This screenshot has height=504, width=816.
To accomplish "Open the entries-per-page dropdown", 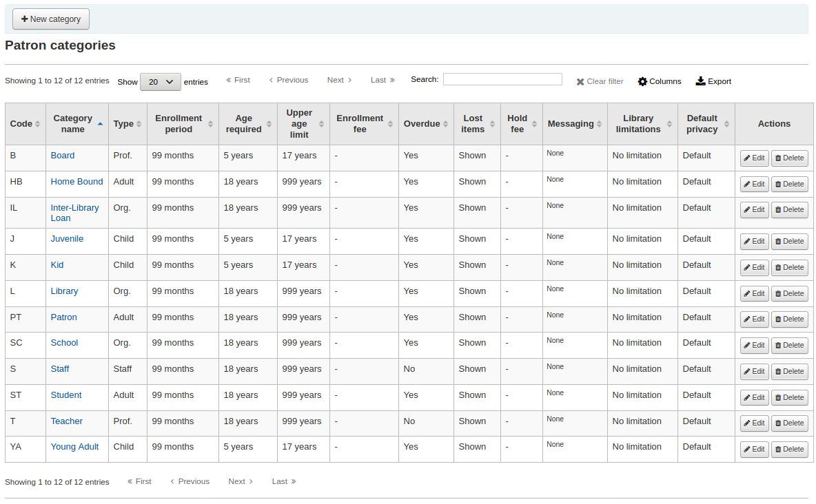I will [160, 82].
